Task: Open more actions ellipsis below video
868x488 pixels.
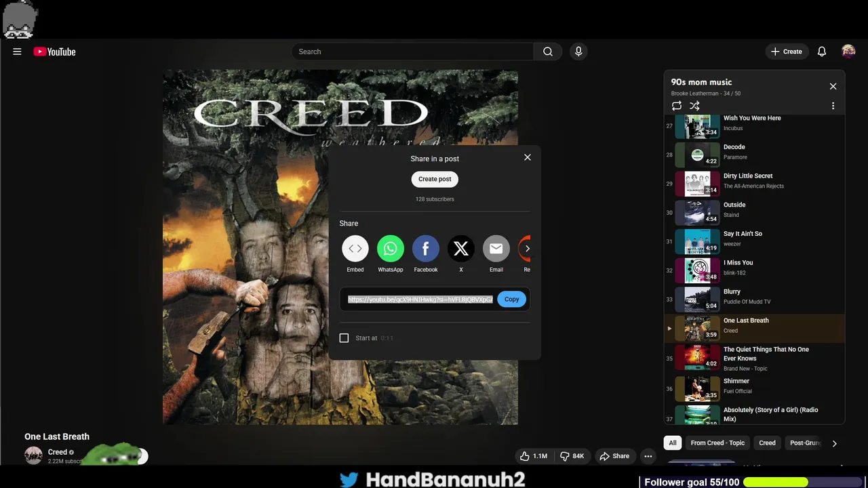Action: pyautogui.click(x=648, y=456)
